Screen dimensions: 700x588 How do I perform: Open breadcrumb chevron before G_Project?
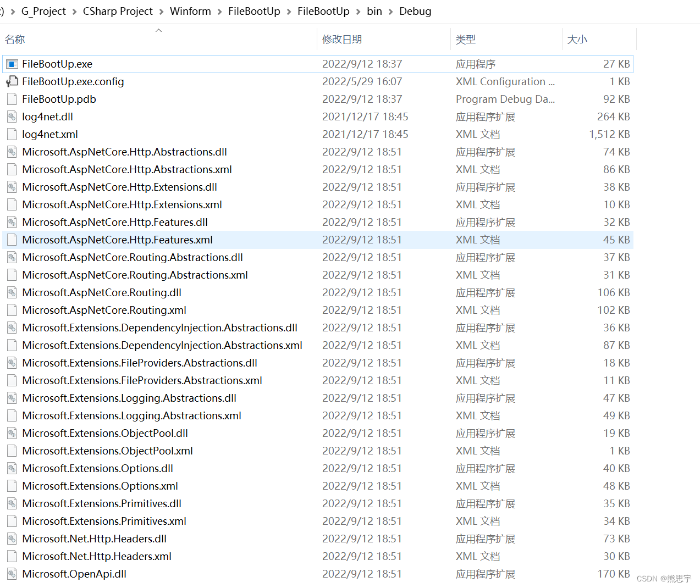(x=13, y=12)
